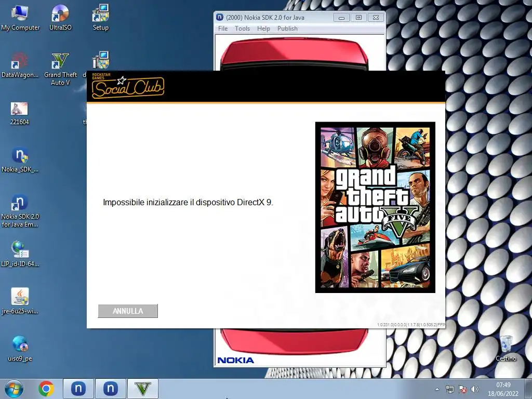This screenshot has height=399, width=532.
Task: Click the Social Club logo
Action: click(128, 87)
